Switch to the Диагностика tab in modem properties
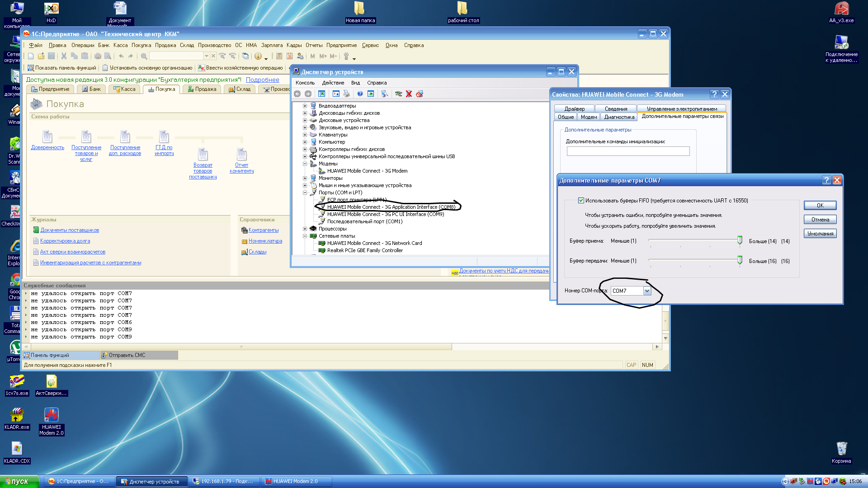Image resolution: width=868 pixels, height=488 pixels. tap(619, 117)
